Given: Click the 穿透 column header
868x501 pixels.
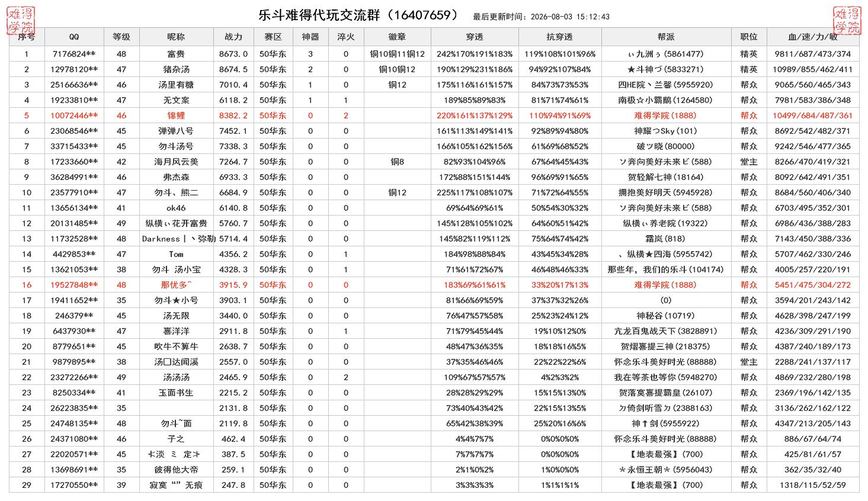Looking at the screenshot, I should [475, 37].
